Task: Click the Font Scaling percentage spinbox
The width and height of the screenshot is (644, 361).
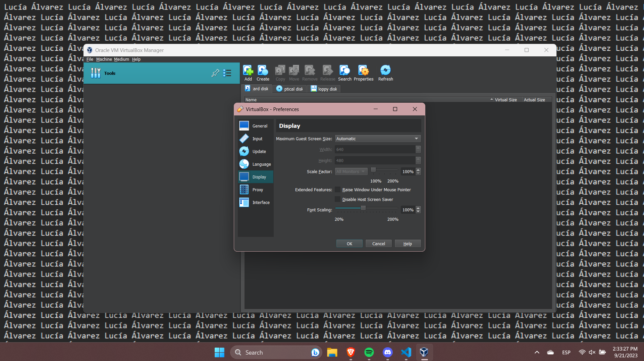Action: [x=408, y=210]
